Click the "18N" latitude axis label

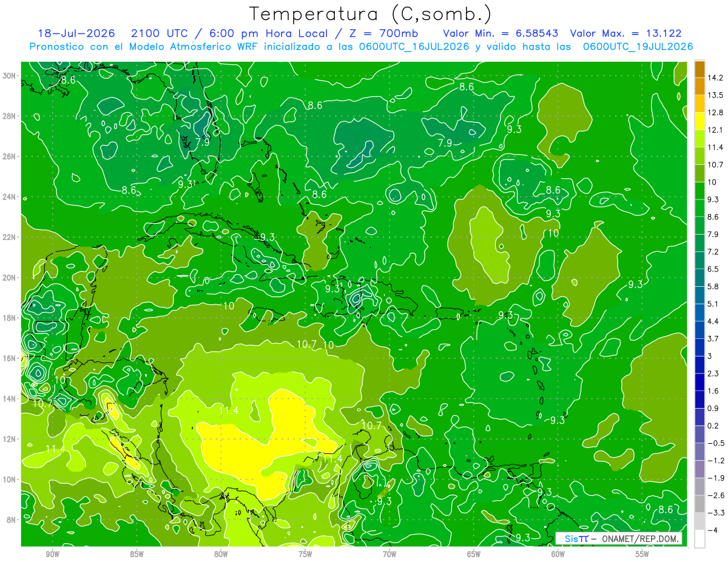10,318
